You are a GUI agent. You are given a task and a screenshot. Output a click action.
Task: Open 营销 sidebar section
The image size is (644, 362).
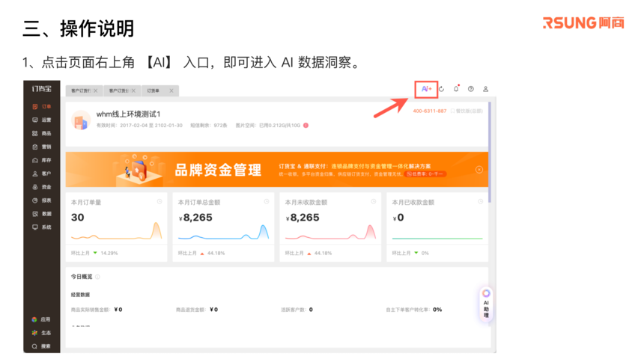(42, 147)
